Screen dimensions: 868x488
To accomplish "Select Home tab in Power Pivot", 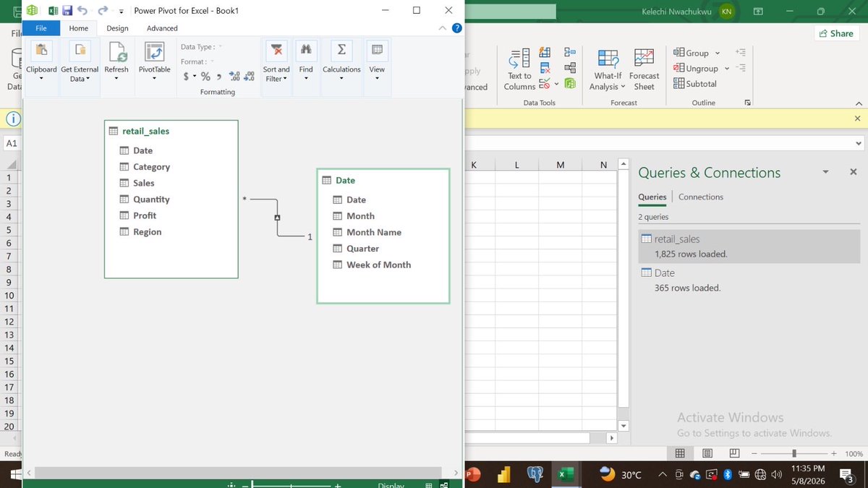I will (x=79, y=28).
